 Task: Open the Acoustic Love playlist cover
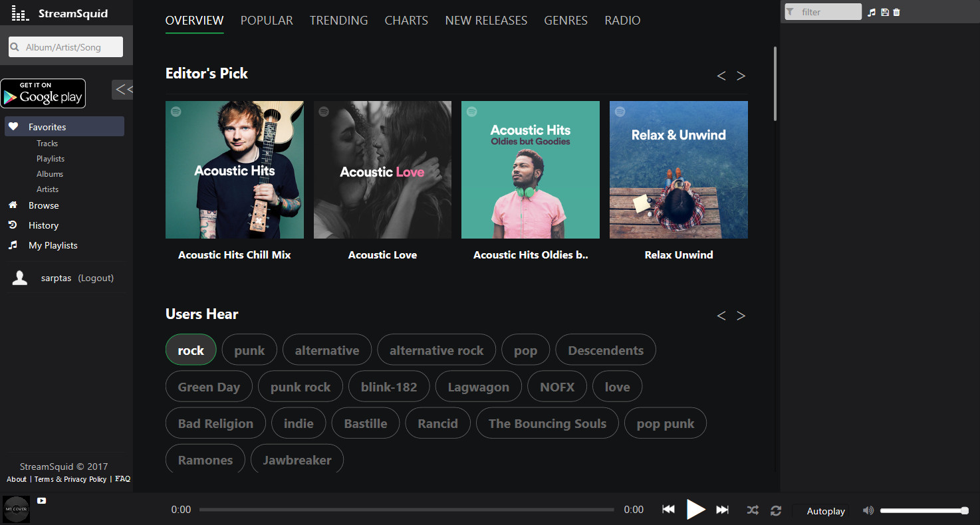(x=382, y=169)
